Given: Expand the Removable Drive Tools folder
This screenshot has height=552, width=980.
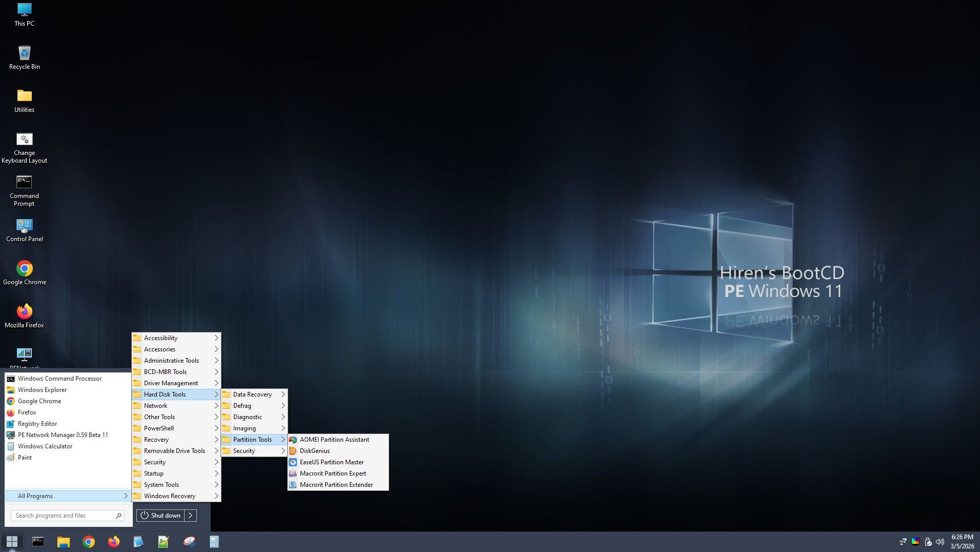Looking at the screenshot, I should (176, 451).
